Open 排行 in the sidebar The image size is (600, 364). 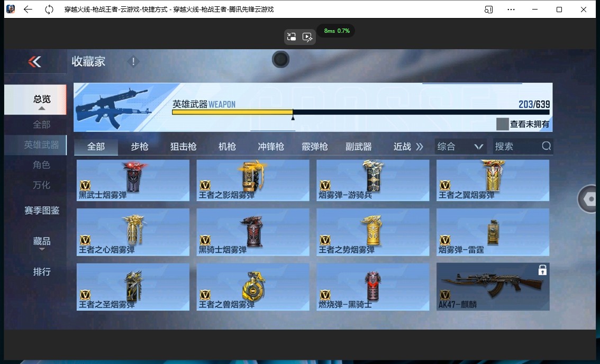coord(42,272)
